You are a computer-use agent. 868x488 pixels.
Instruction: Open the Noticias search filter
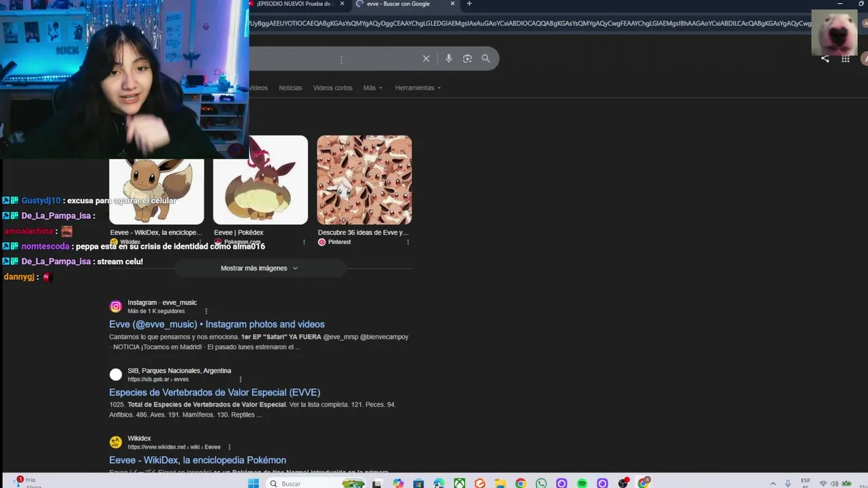[290, 88]
